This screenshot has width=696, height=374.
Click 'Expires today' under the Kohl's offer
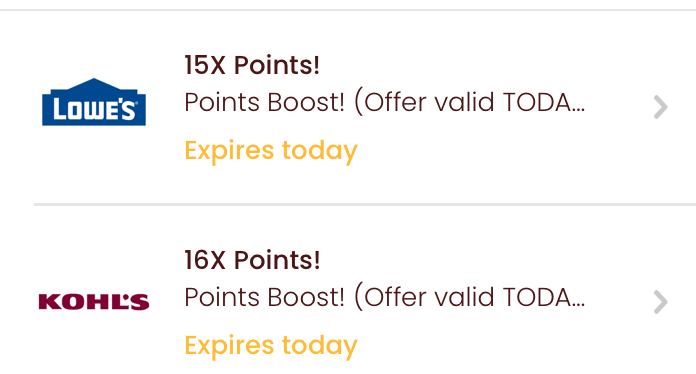point(271,346)
